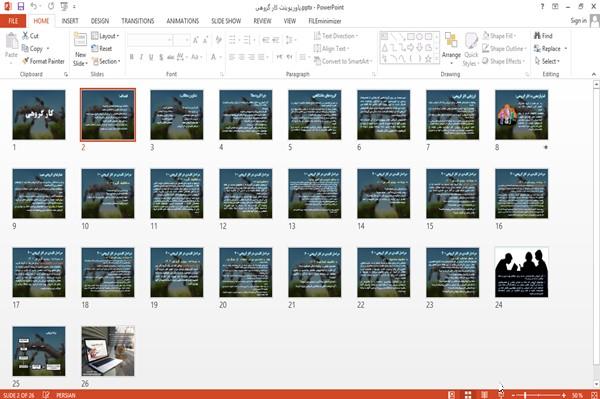The image size is (600, 399).
Task: Open the FILE tab
Action: [13, 21]
